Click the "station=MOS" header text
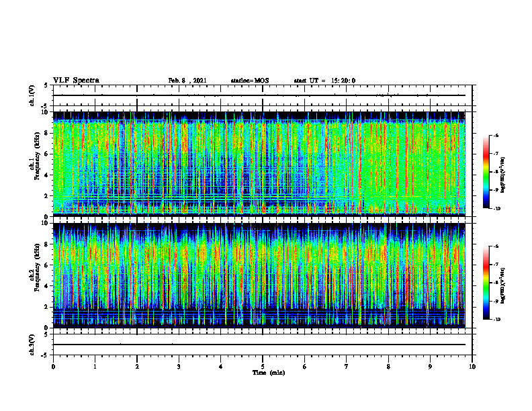The height and width of the screenshot is (411, 532). point(250,81)
